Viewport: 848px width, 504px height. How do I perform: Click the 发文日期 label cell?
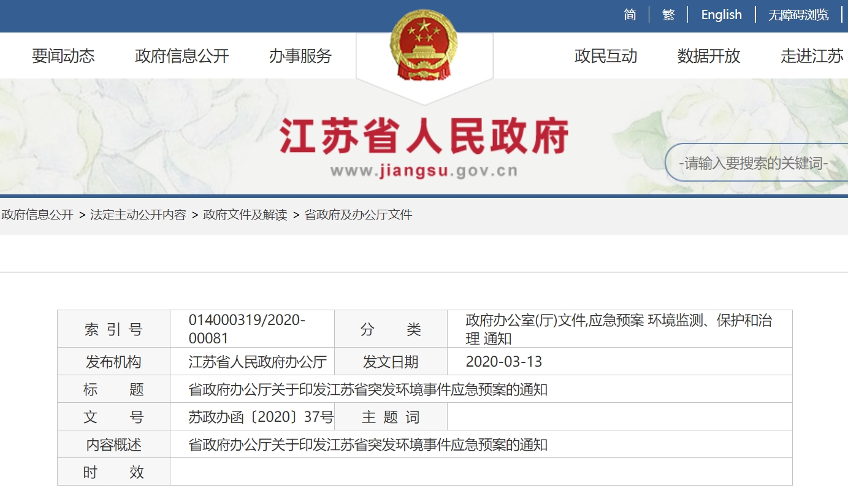(391, 361)
